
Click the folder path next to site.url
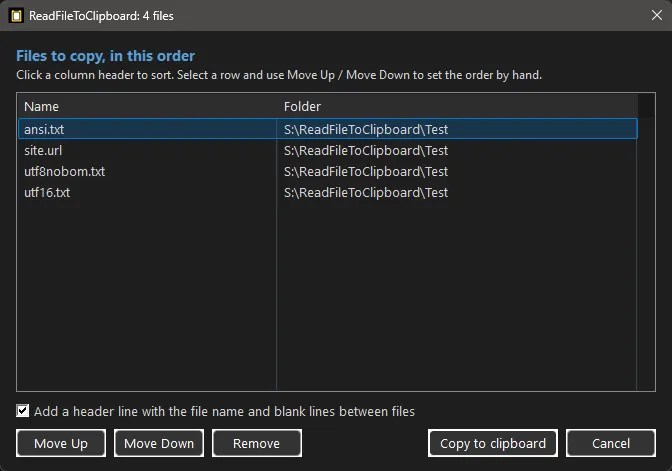366,150
